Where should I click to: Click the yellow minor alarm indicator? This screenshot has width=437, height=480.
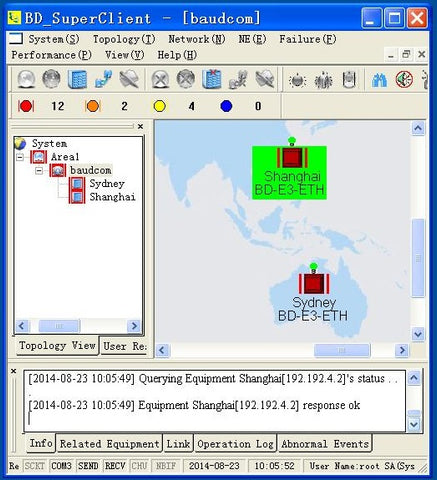(160, 106)
